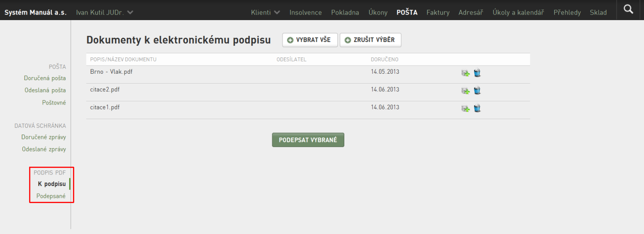Click the VYBRAT VŠE button

tap(310, 40)
